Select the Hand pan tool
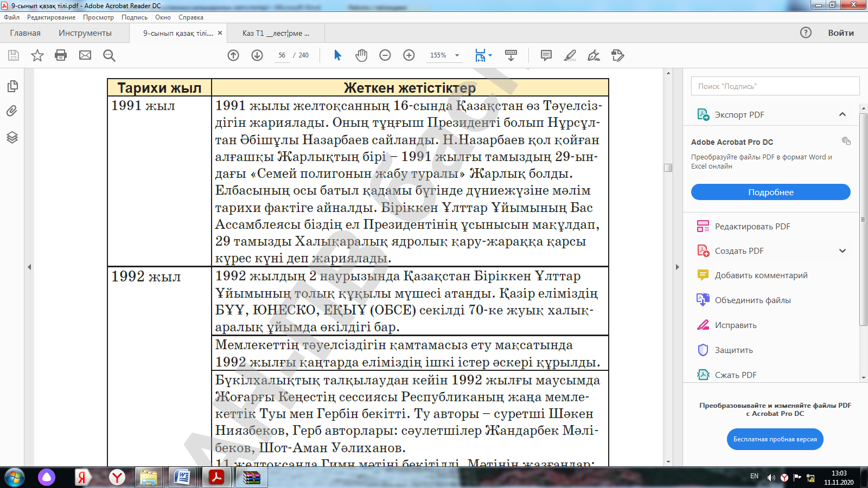The image size is (868, 488). click(x=361, y=55)
